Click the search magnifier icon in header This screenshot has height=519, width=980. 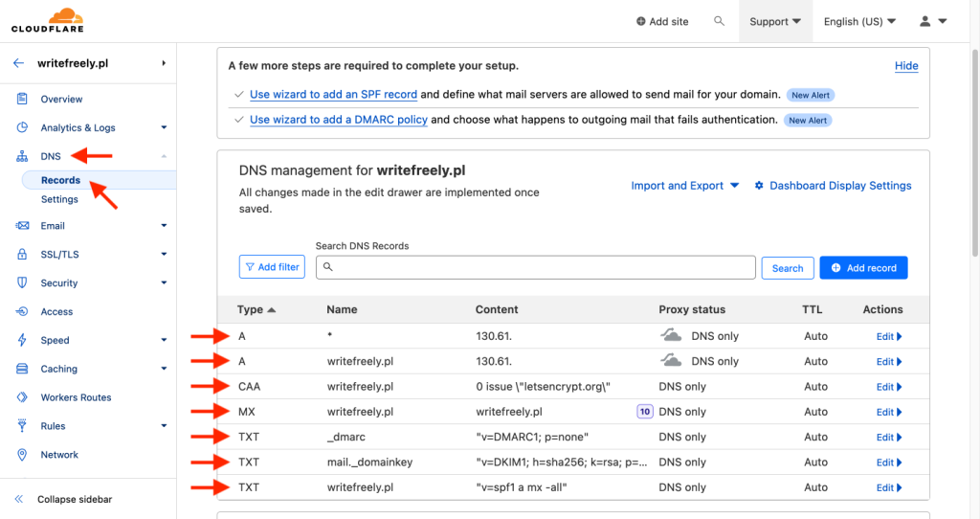pyautogui.click(x=720, y=21)
